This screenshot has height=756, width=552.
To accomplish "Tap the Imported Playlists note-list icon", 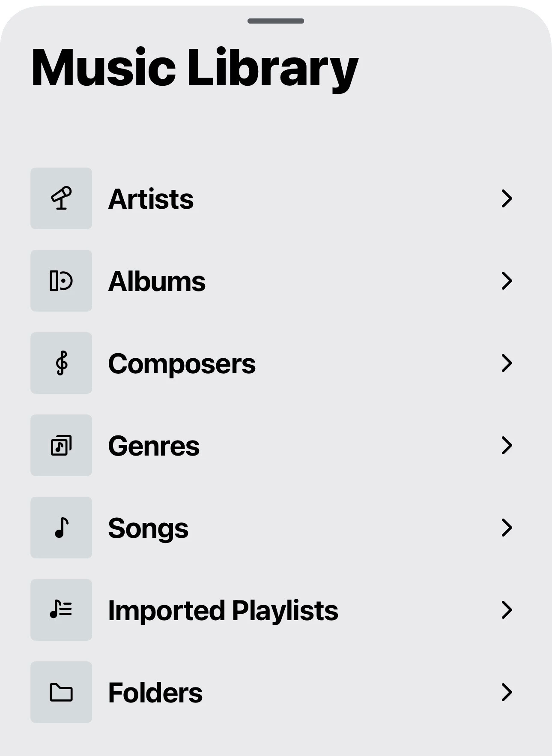I will pos(61,610).
